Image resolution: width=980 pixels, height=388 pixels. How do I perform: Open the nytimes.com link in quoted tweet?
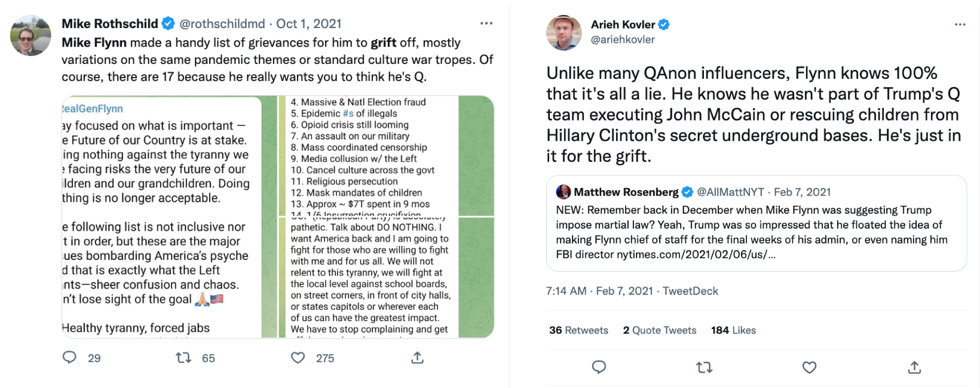[696, 254]
